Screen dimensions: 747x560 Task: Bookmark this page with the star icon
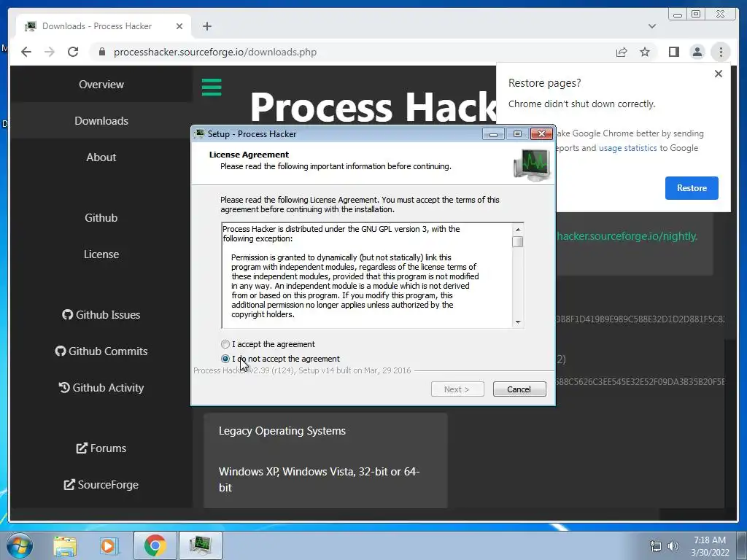pos(645,52)
